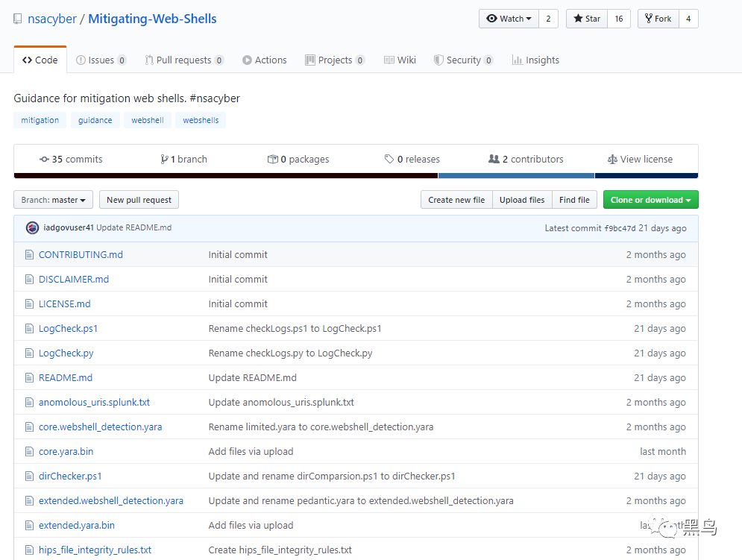742x560 pixels.
Task: Select the webshell topic tag
Action: tap(148, 120)
